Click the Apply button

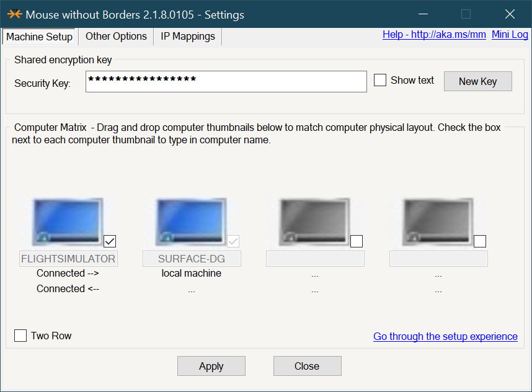point(211,366)
